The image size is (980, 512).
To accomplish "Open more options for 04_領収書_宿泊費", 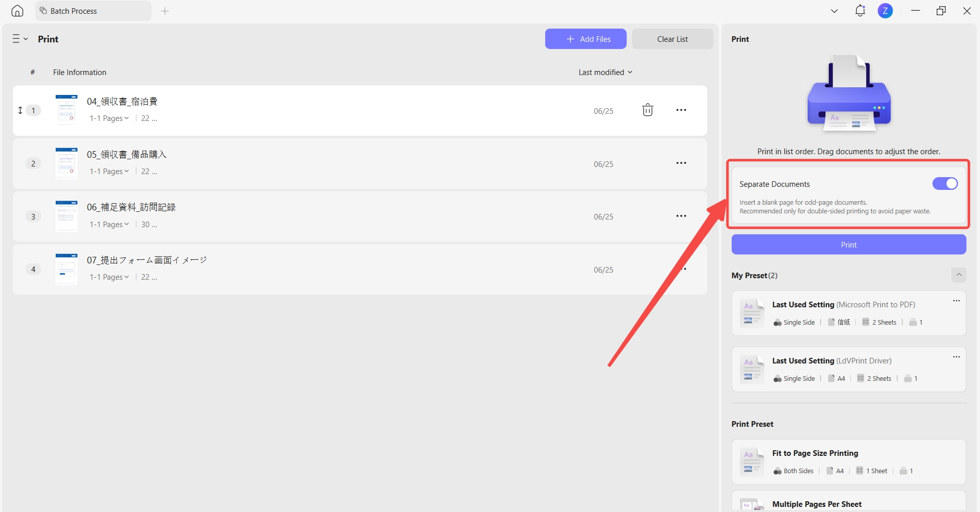I will point(681,110).
